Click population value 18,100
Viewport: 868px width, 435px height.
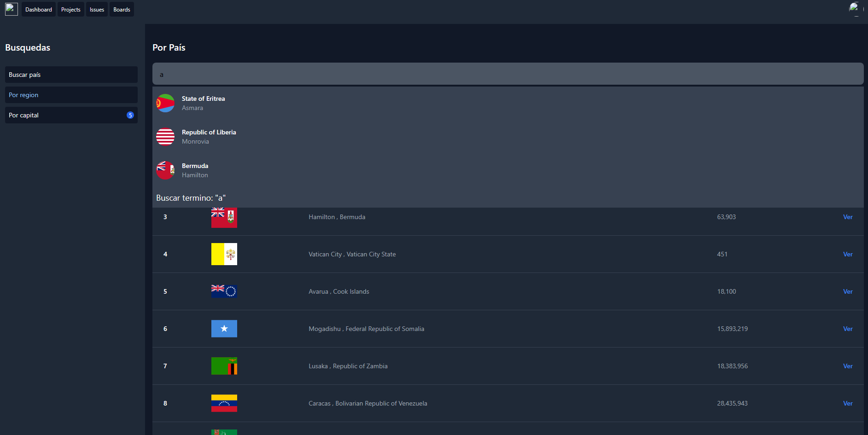click(x=727, y=291)
